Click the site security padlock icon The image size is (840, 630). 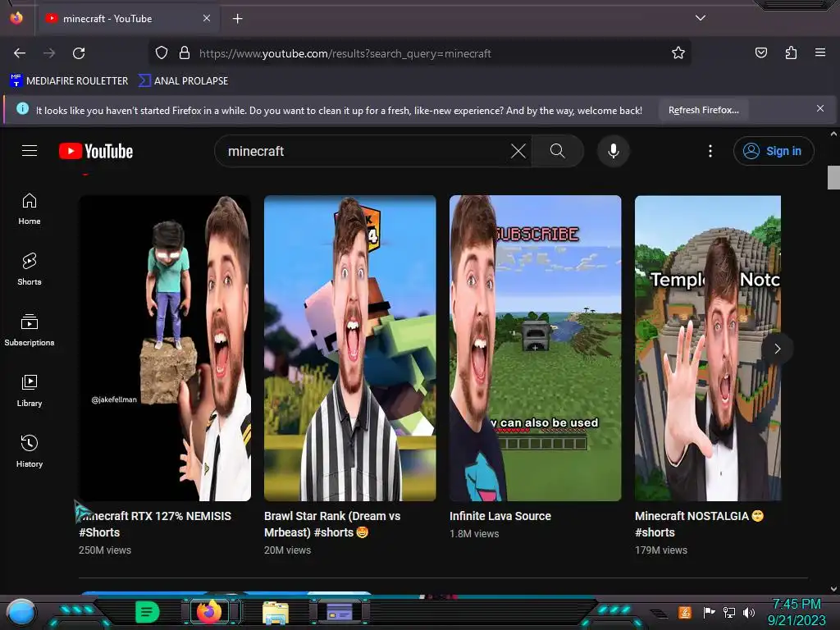185,53
